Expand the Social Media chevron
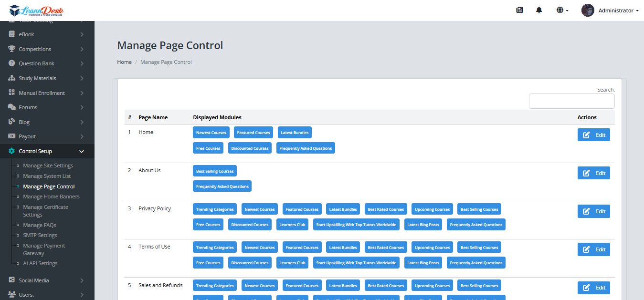 pyautogui.click(x=82, y=280)
